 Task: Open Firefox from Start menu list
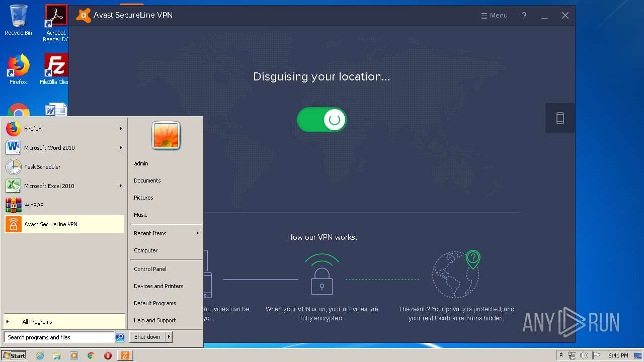[64, 129]
